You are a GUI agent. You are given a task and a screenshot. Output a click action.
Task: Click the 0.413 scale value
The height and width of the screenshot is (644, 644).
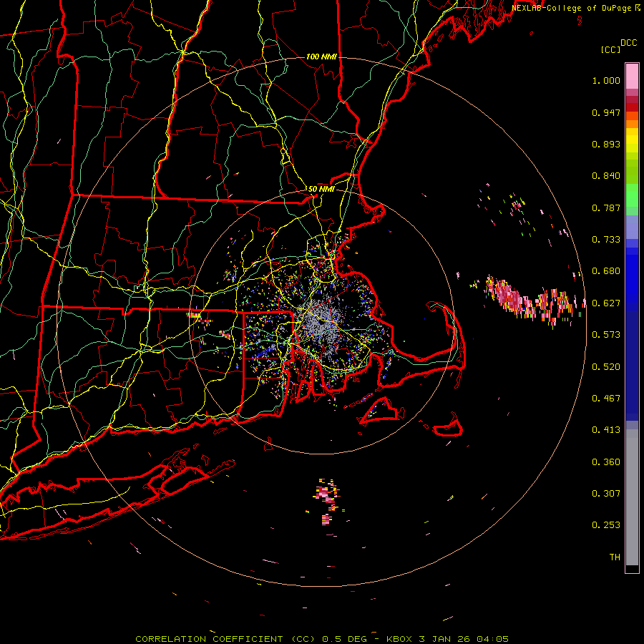[x=606, y=430]
